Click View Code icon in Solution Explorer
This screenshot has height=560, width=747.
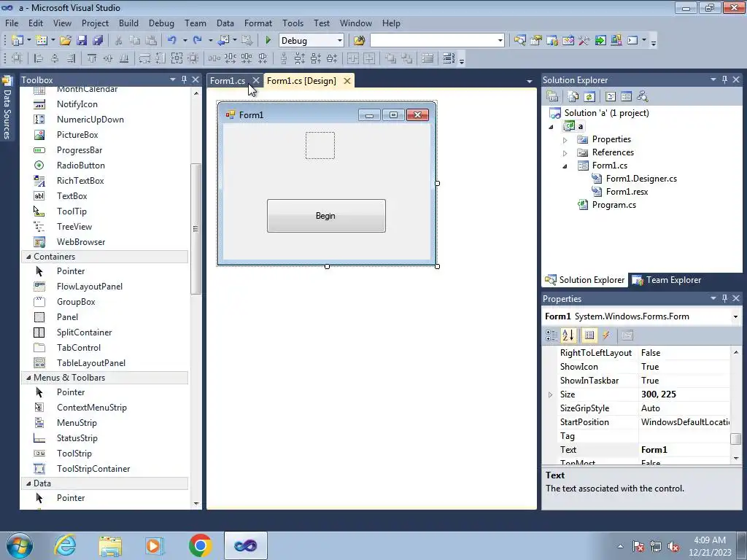click(611, 97)
